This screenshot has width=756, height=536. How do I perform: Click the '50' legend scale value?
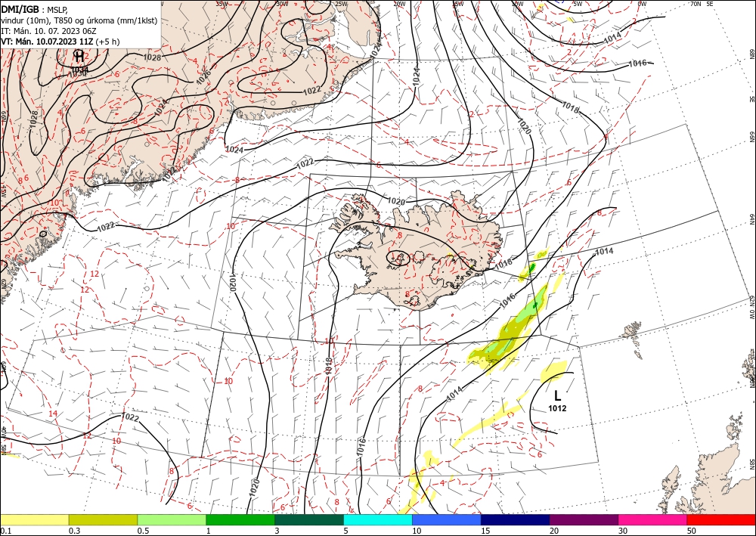point(691,531)
